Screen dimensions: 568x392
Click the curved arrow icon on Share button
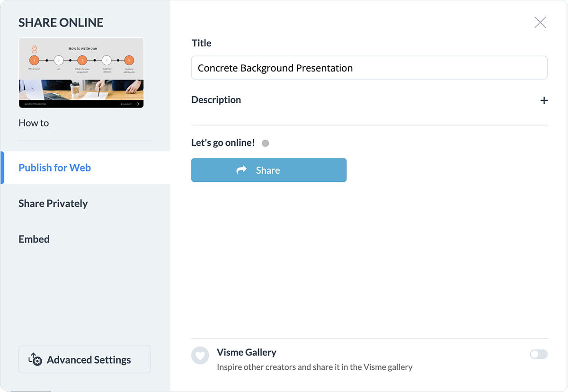pos(242,170)
